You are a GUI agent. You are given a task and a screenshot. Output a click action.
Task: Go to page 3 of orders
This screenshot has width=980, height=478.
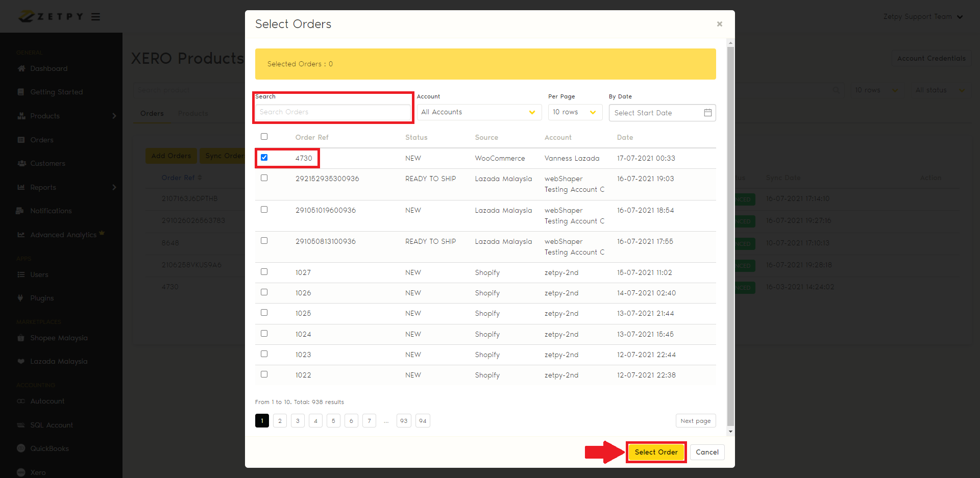pos(298,421)
